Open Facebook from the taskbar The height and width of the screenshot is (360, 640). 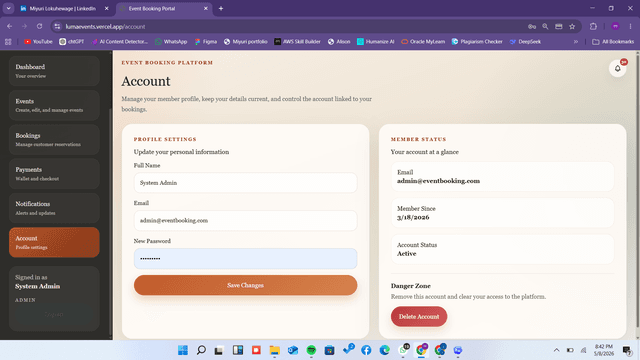point(366,350)
